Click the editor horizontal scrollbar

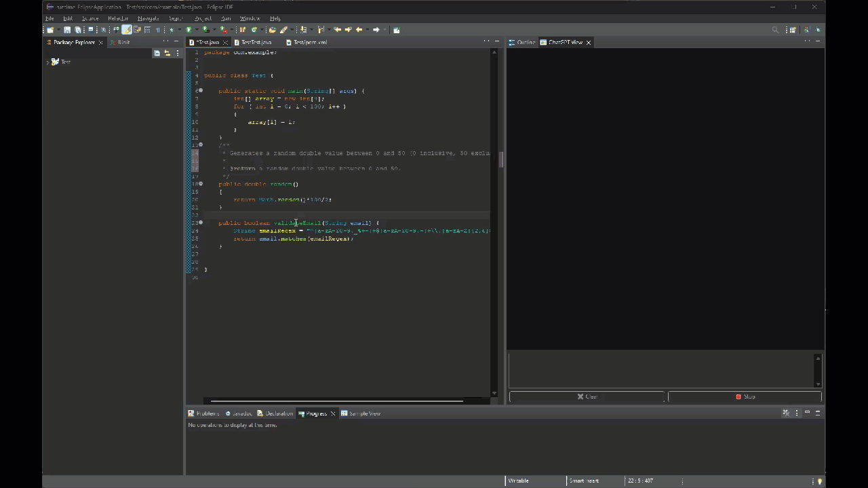336,401
